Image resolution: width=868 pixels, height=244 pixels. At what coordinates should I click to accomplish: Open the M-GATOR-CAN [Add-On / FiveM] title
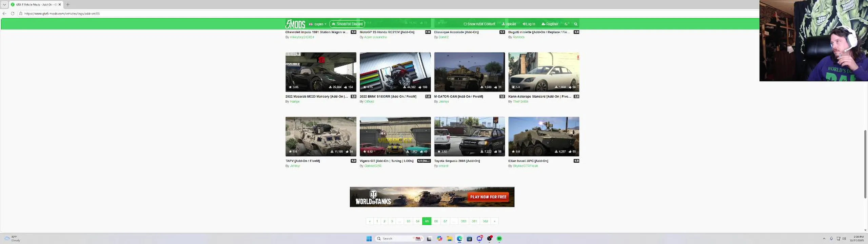click(x=458, y=97)
